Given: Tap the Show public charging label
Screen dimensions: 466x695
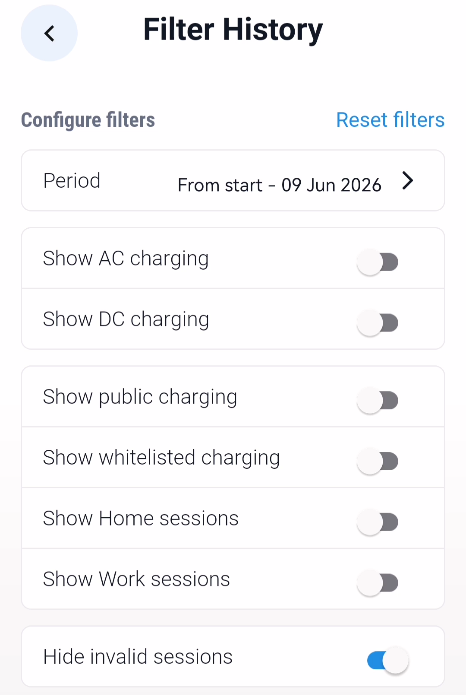Looking at the screenshot, I should point(140,397).
